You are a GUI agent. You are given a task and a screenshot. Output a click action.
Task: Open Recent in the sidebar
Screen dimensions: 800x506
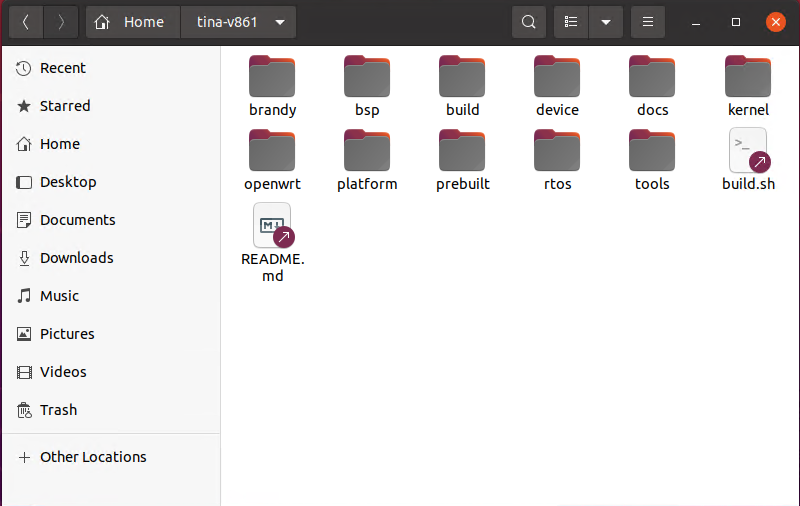pyautogui.click(x=63, y=68)
